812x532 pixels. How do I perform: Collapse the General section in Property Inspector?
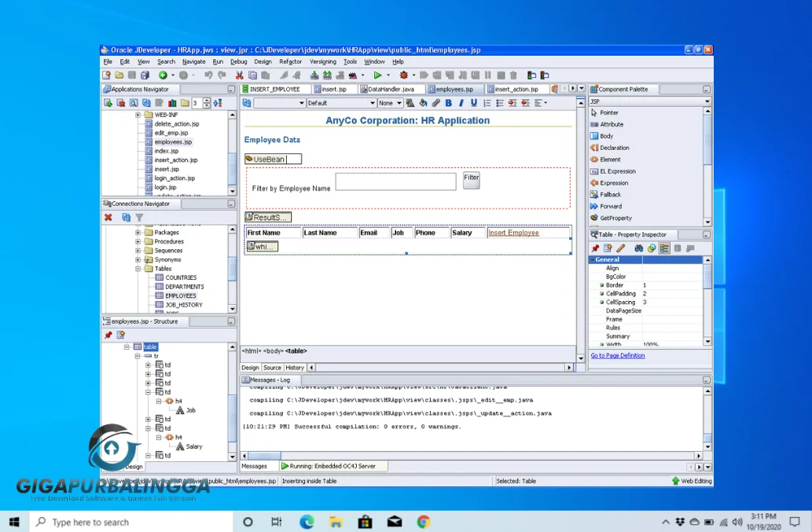[x=593, y=259]
